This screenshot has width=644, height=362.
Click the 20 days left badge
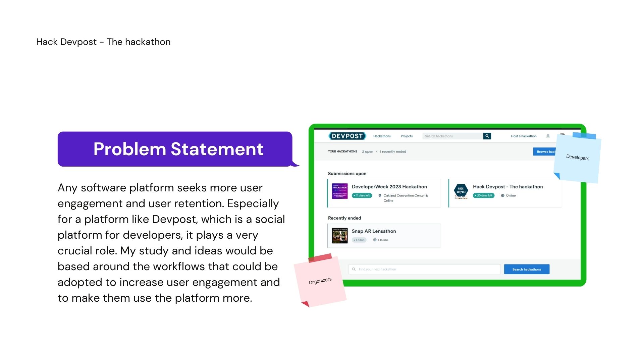point(483,196)
